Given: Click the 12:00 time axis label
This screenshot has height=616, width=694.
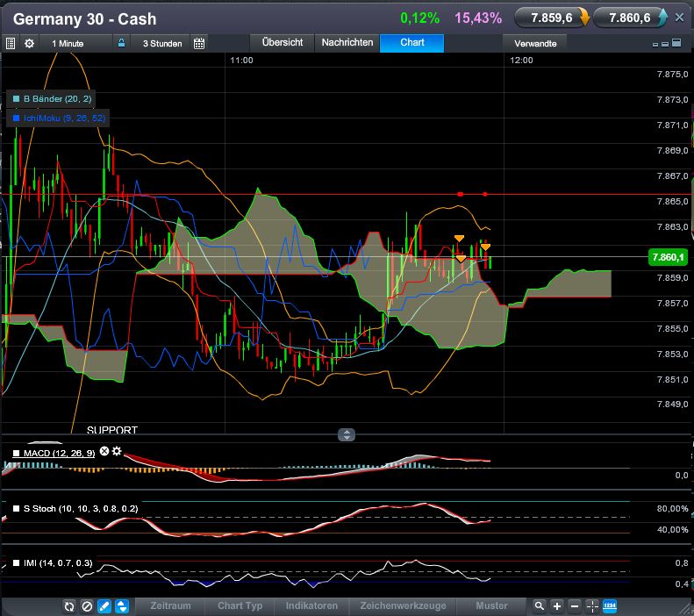Looking at the screenshot, I should [x=521, y=61].
